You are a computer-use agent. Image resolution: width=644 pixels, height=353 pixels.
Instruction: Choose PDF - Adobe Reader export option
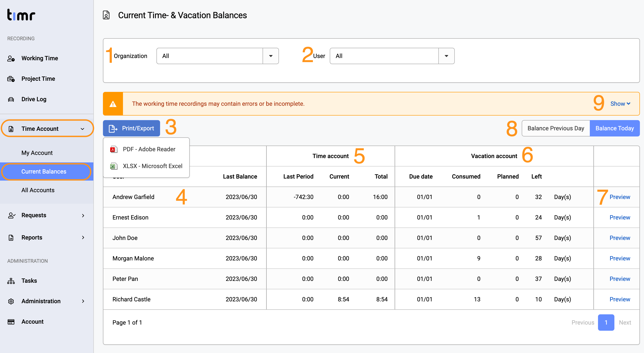coord(146,149)
